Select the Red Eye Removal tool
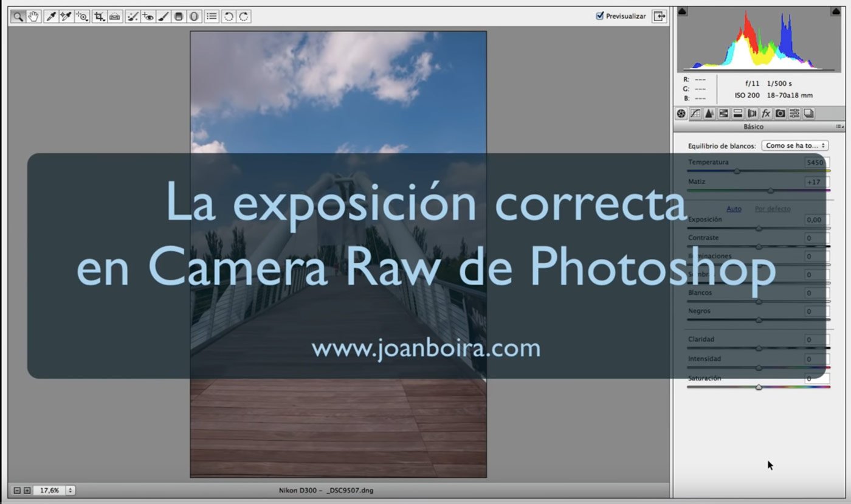 coord(148,16)
